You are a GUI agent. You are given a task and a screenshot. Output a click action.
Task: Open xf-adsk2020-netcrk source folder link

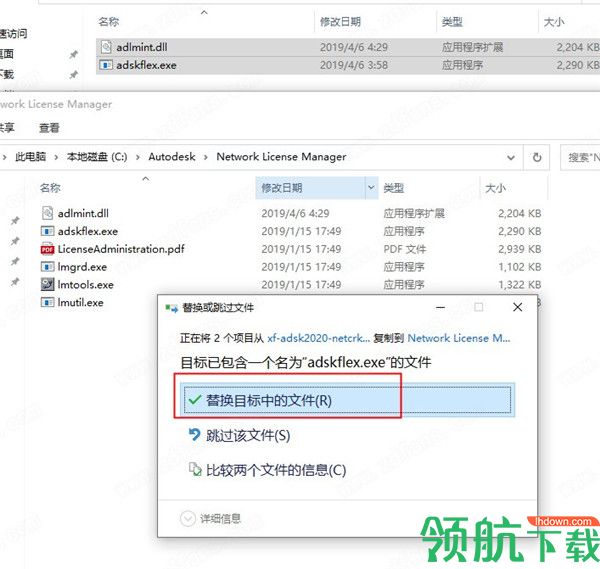tap(318, 338)
